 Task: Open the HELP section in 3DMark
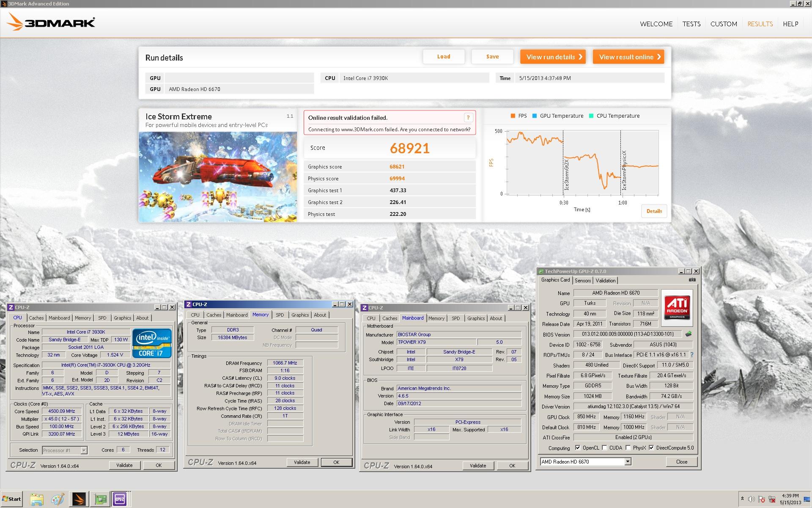(x=790, y=24)
